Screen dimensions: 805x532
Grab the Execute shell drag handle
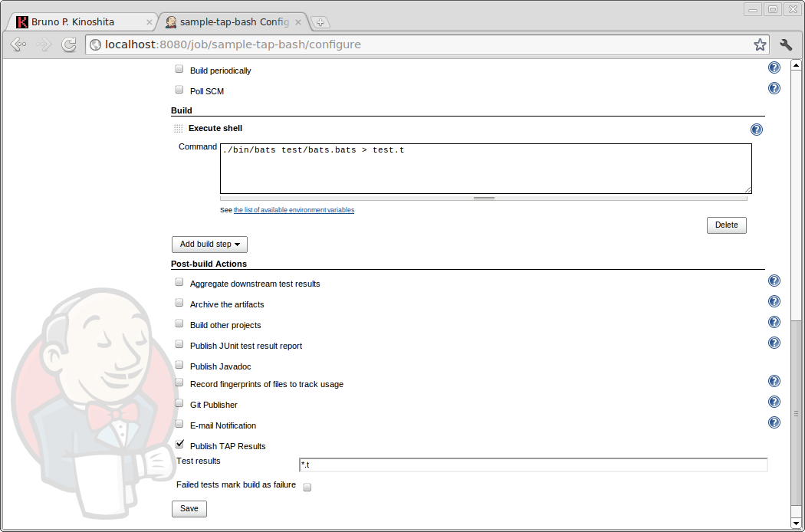178,129
